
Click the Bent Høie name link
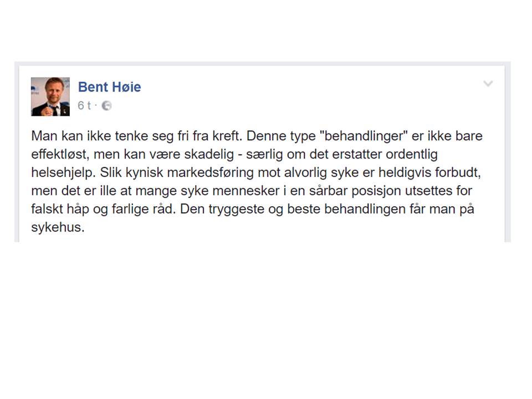(109, 87)
